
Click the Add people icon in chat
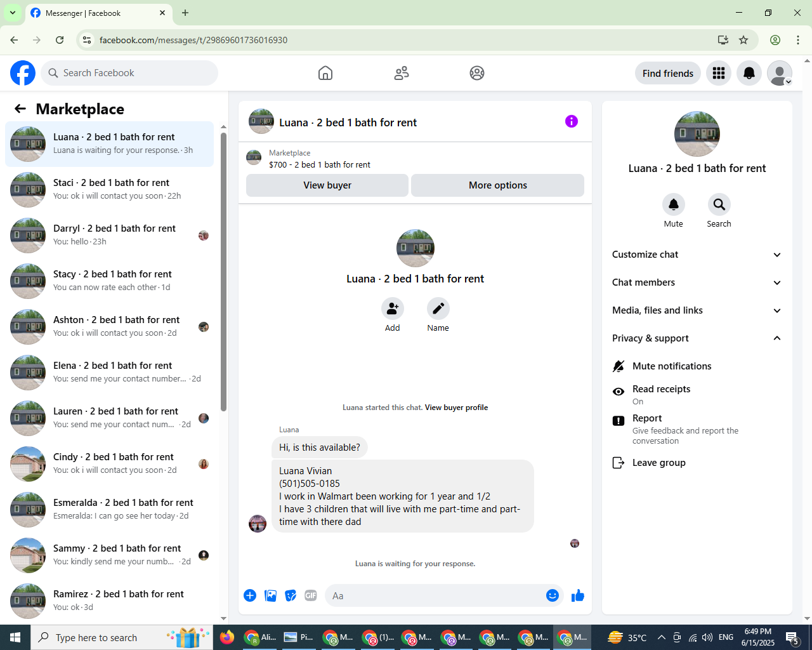(393, 308)
